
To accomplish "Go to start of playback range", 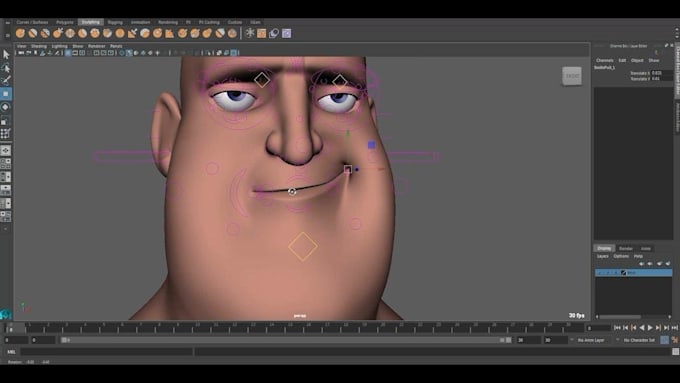I will [617, 328].
